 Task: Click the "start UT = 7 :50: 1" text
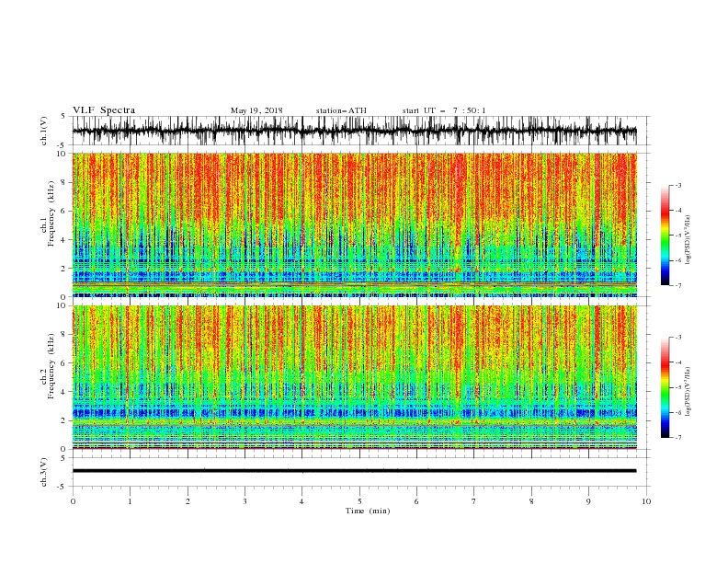pyautogui.click(x=444, y=110)
